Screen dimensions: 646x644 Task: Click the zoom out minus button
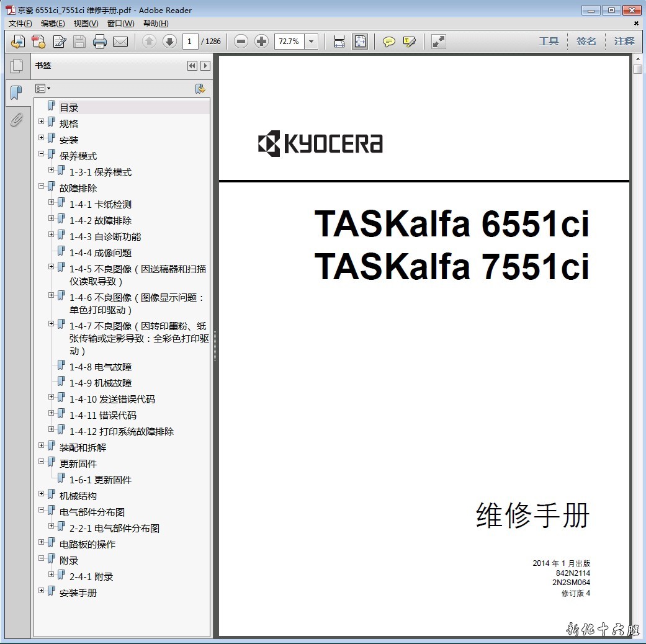(241, 42)
